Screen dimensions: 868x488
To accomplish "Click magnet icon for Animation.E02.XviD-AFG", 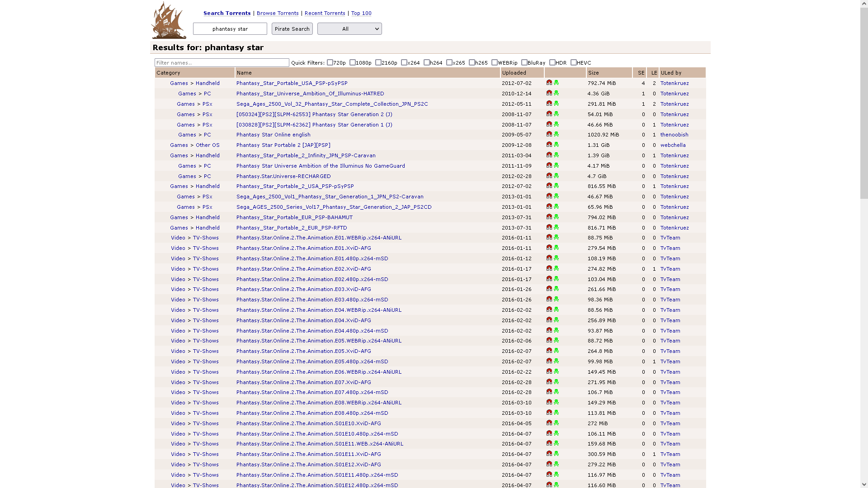I will coord(549,268).
